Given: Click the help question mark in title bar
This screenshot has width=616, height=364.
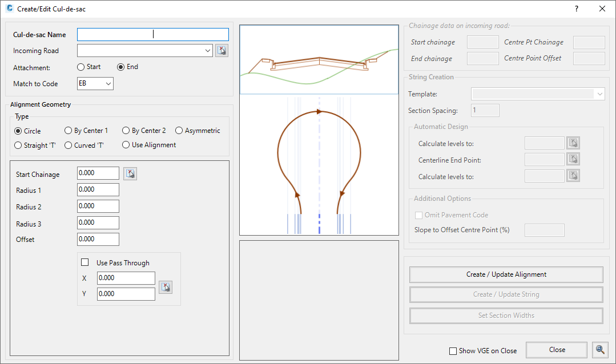Looking at the screenshot, I should tap(576, 9).
